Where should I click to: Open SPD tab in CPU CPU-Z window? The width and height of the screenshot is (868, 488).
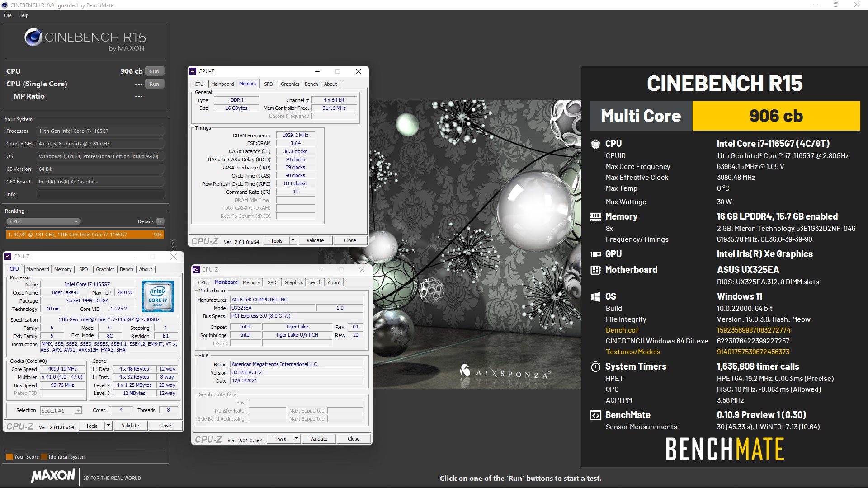pyautogui.click(x=84, y=269)
